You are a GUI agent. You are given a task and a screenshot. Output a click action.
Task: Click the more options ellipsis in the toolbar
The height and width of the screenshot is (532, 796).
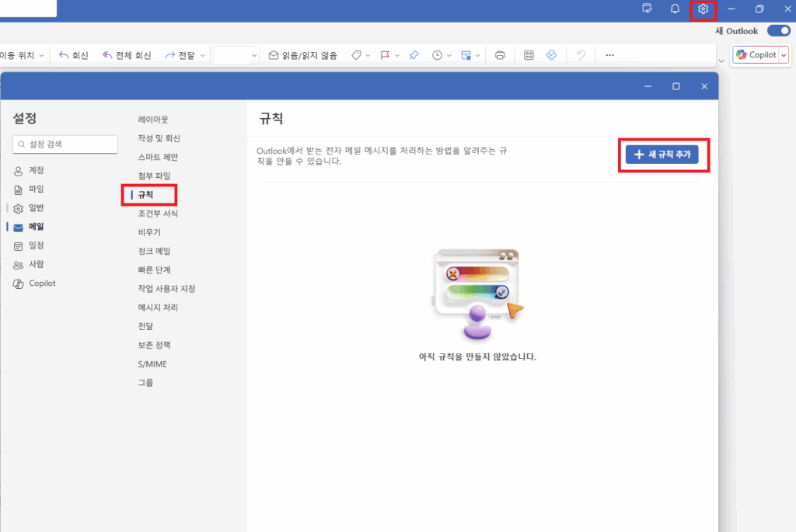[609, 54]
